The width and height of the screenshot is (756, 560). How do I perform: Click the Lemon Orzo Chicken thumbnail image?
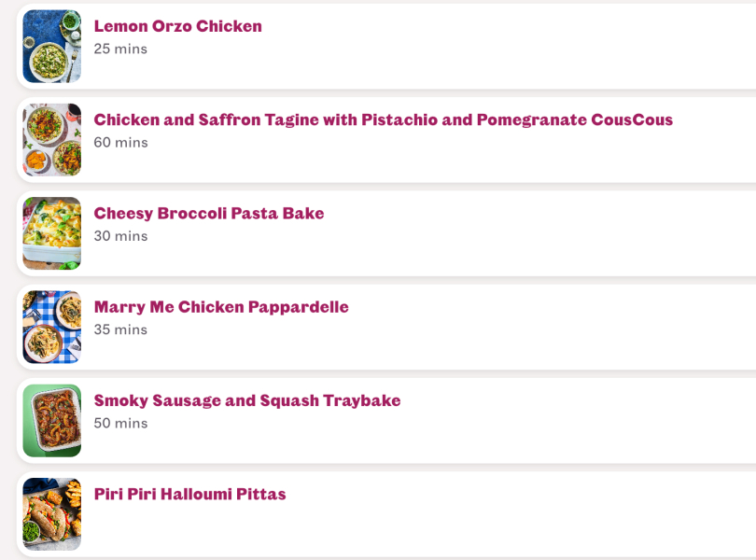(x=51, y=47)
